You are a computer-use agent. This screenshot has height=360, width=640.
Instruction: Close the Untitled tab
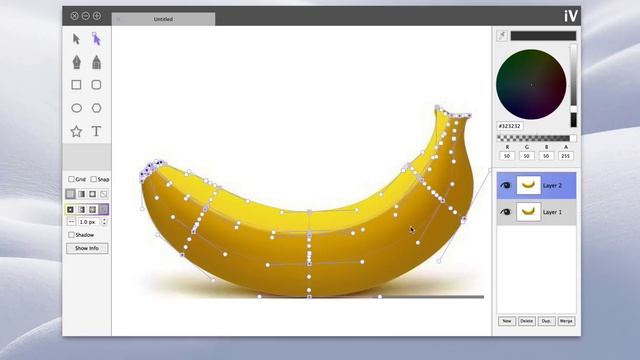tap(118, 19)
